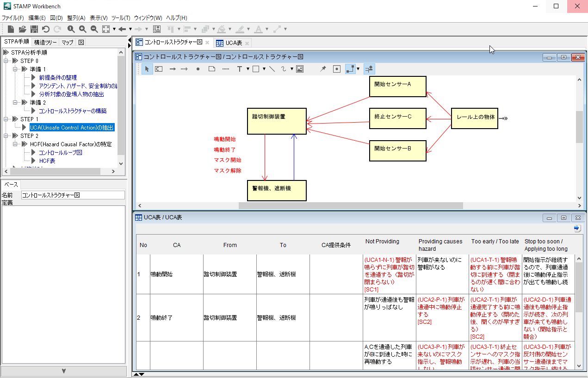This screenshot has height=378, width=588.
Task: Select the note tool
Action: pyautogui.click(x=212, y=69)
